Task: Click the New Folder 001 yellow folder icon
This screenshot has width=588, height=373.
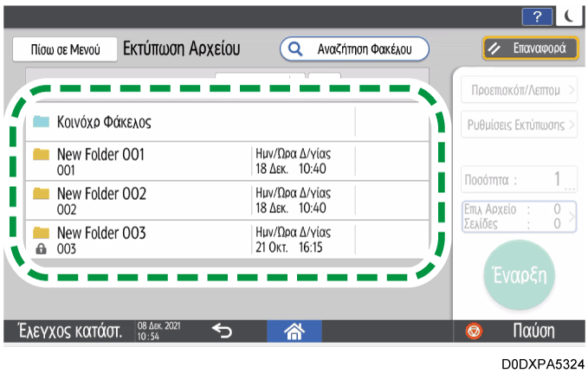Action: click(x=41, y=155)
